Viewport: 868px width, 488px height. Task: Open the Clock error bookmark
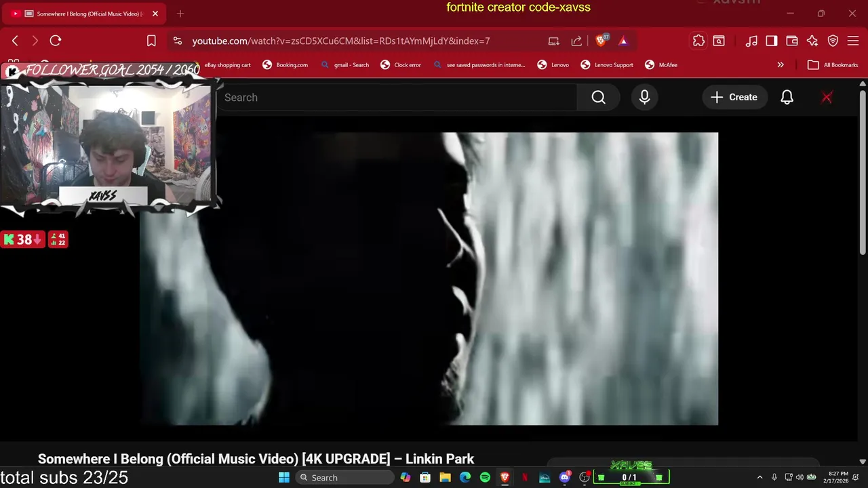click(401, 65)
